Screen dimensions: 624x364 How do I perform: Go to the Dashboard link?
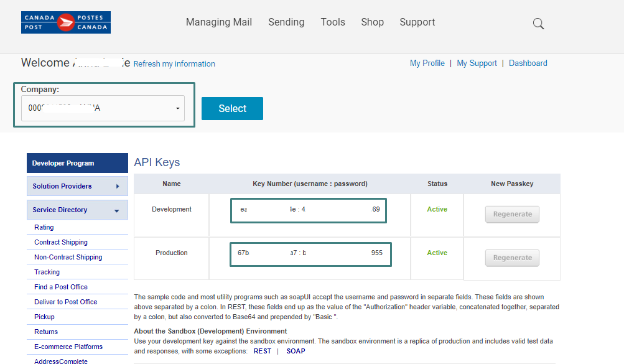(528, 63)
